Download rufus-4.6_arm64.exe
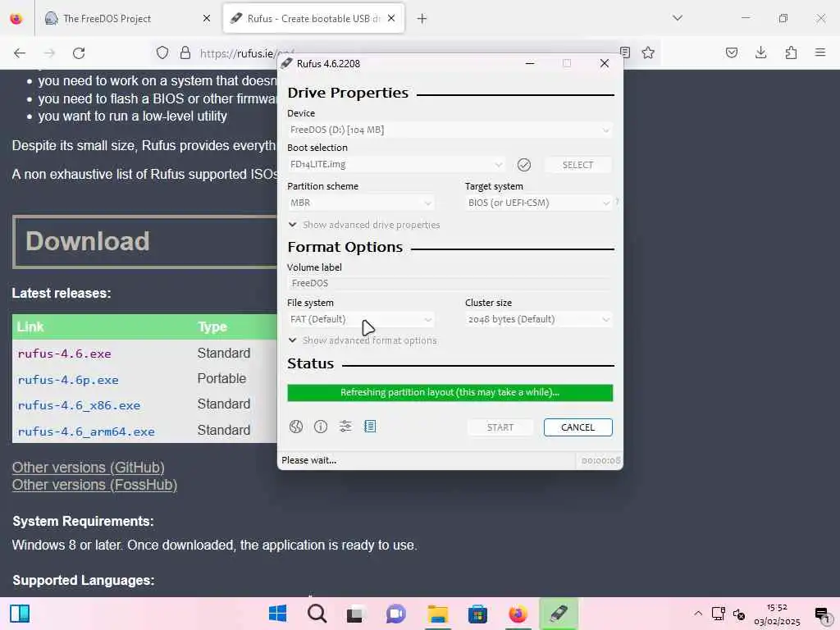 click(x=86, y=431)
